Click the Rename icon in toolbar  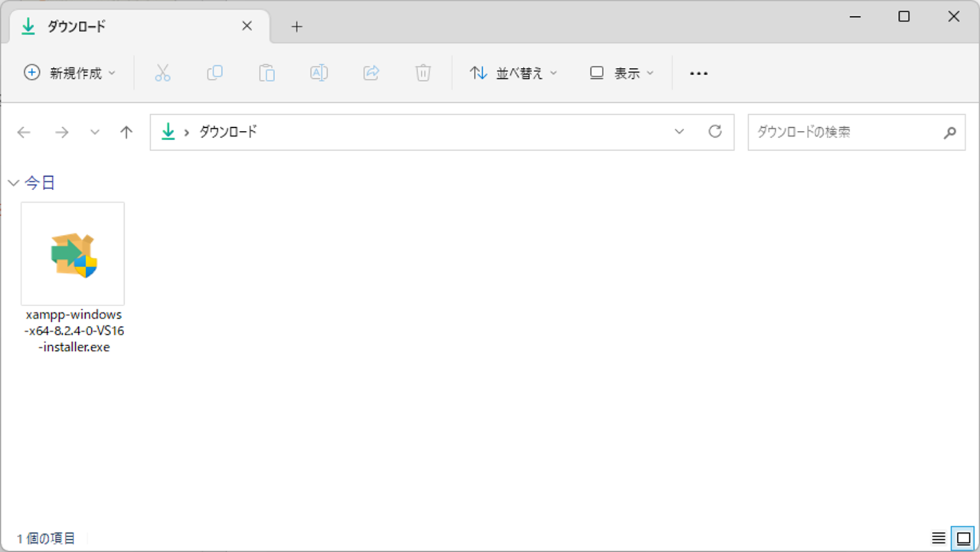(x=318, y=73)
